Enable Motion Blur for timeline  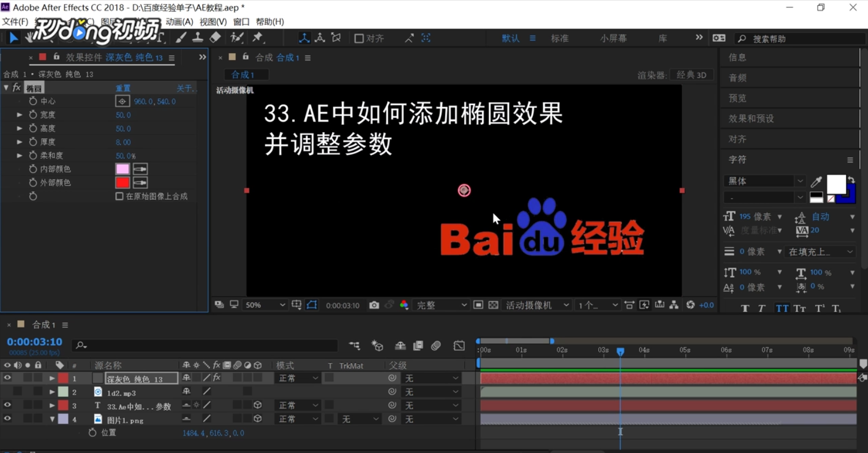pyautogui.click(x=436, y=345)
